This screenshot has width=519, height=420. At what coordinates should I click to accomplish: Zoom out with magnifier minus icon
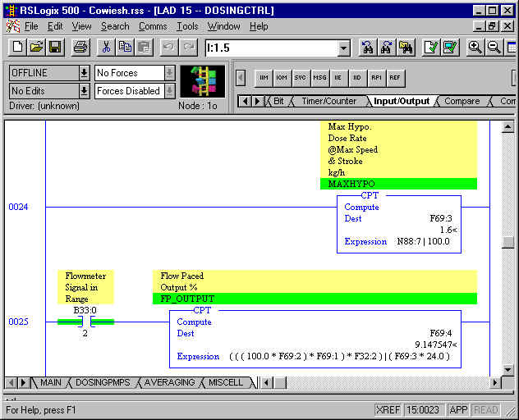point(494,48)
